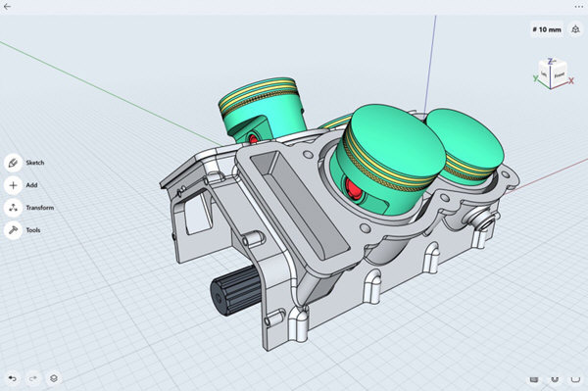Open the Transform menu
Image resolution: width=588 pixels, height=391 pixels.
point(29,208)
